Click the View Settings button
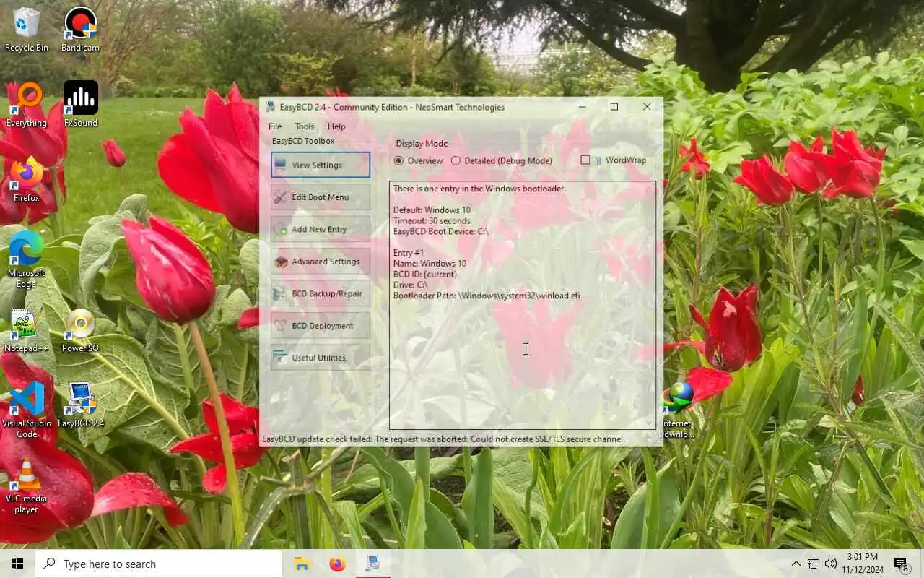 coord(321,165)
